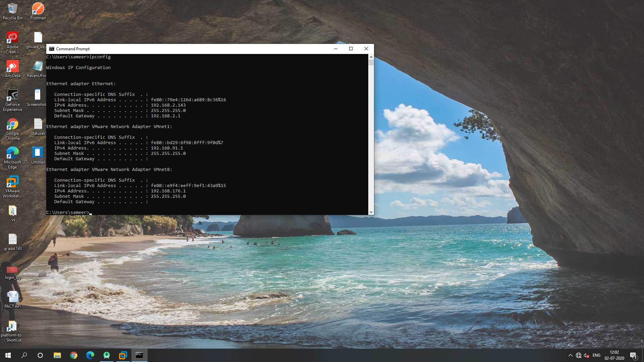
Task: Click VMnet8 IPv6 address fe80::e9f4:eeff:9ef1:43a9%15
Action: [x=188, y=186]
